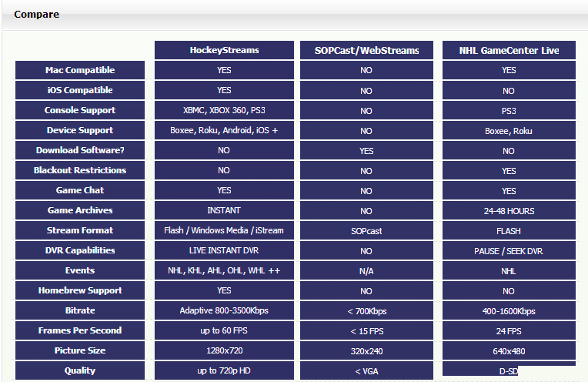
Task: Click the 'up to 720p HD' cell
Action: [x=224, y=370]
